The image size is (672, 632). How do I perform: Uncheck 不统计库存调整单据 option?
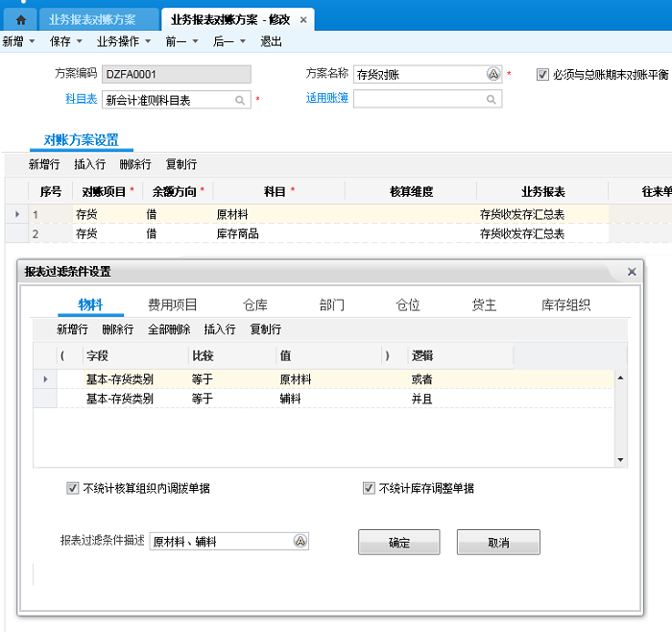369,488
